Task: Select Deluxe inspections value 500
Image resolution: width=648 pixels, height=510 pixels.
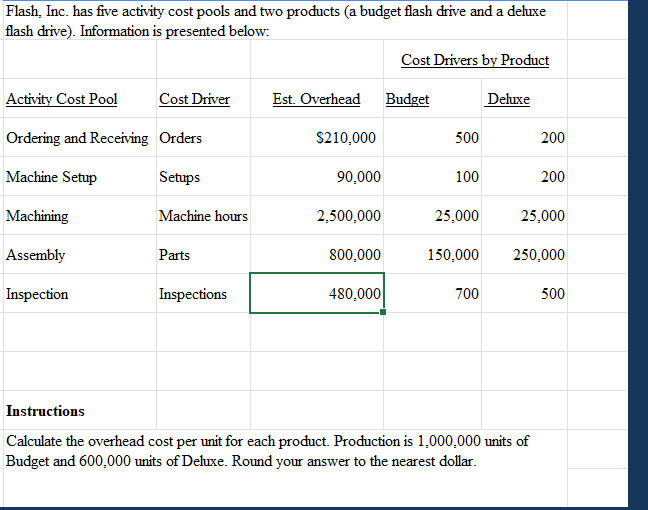Action: [x=524, y=293]
